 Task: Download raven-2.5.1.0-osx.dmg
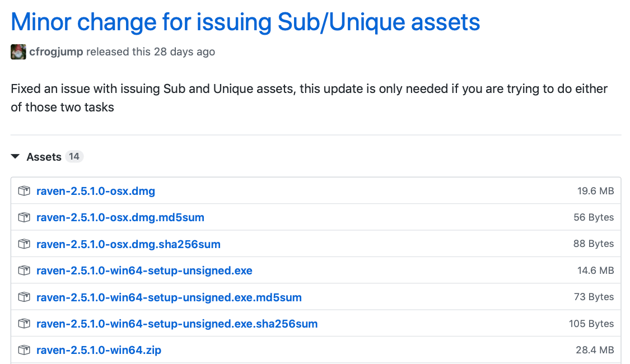tap(96, 191)
